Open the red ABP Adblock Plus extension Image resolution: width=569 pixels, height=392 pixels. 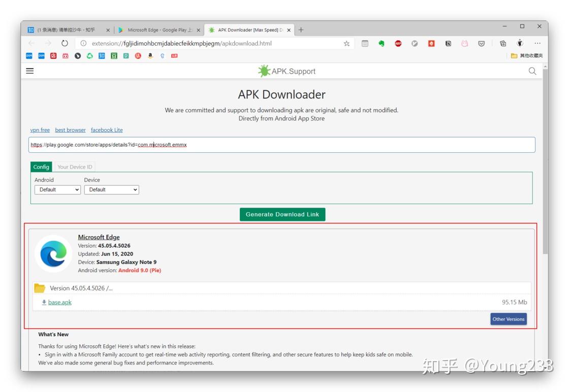398,44
